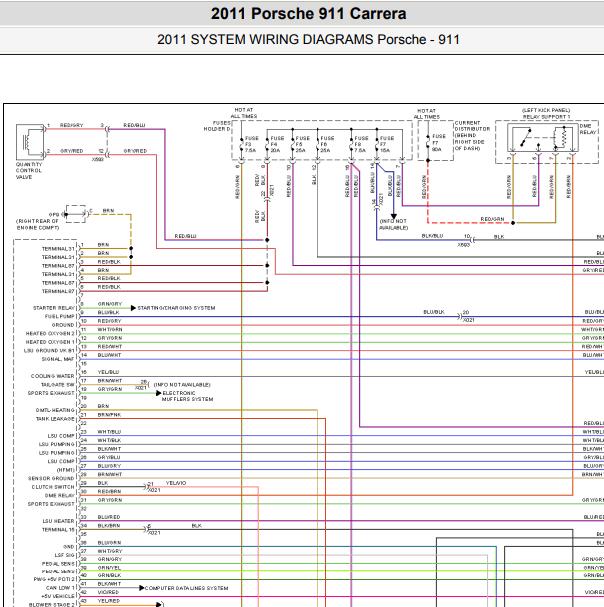Click the '2011 Porsche 911 Carrera' title
604x607 pixels.
pyautogui.click(x=308, y=14)
